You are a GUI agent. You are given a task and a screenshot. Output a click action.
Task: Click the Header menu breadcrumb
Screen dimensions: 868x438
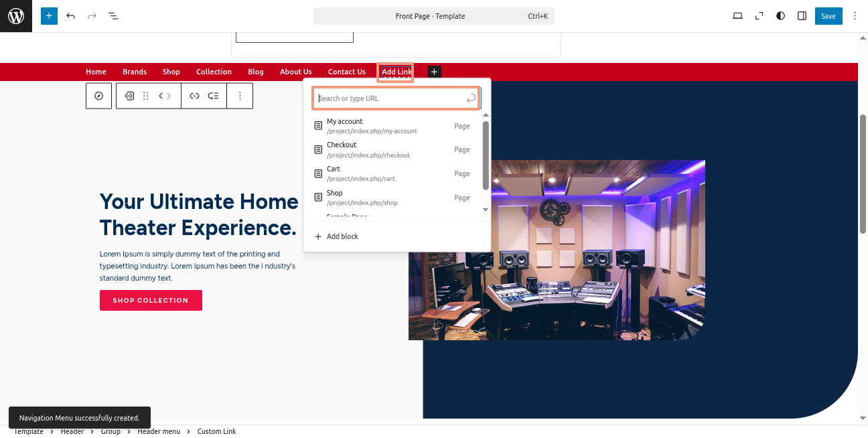click(159, 432)
